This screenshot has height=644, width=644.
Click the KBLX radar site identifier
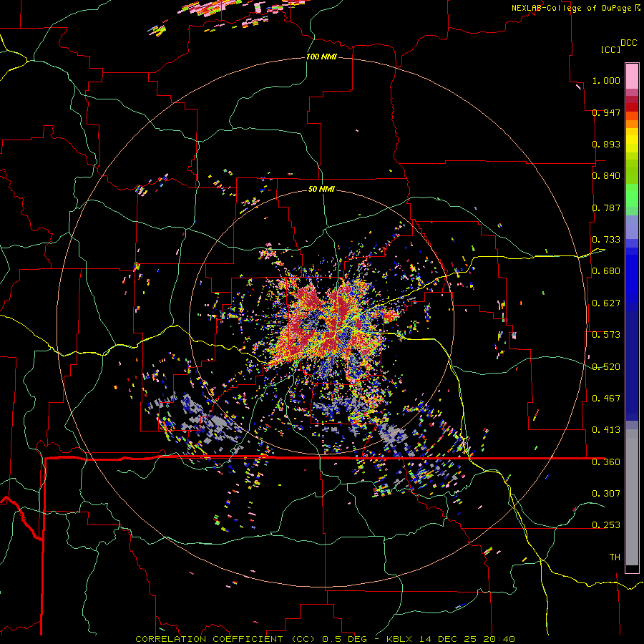click(x=401, y=639)
